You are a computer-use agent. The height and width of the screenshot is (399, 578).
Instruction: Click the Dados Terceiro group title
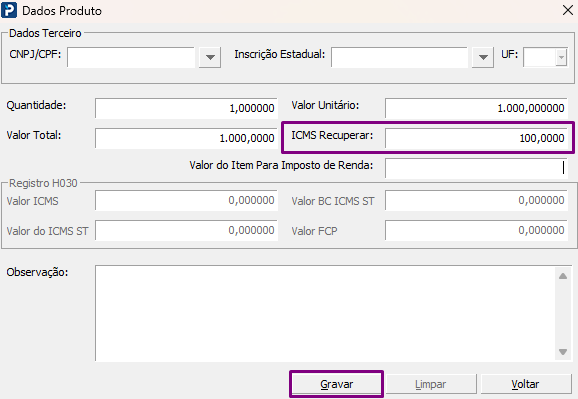coord(45,33)
